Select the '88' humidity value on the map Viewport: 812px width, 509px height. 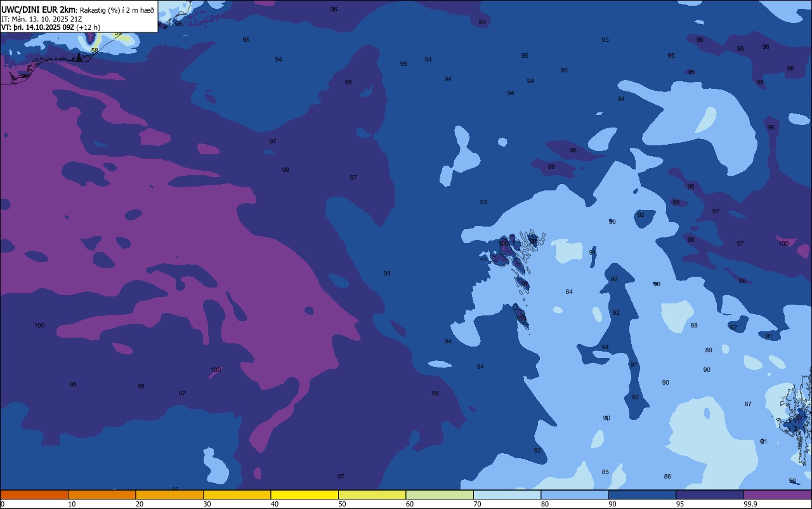tap(694, 326)
